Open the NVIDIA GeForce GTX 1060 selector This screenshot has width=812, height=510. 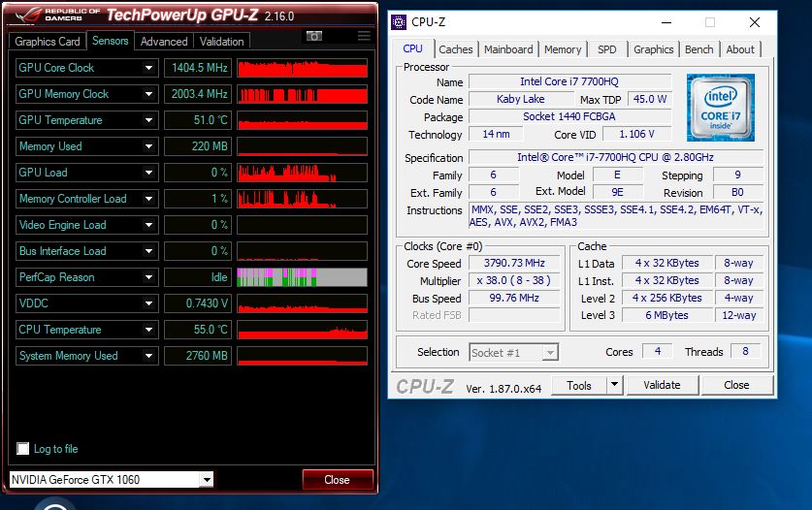[x=207, y=479]
